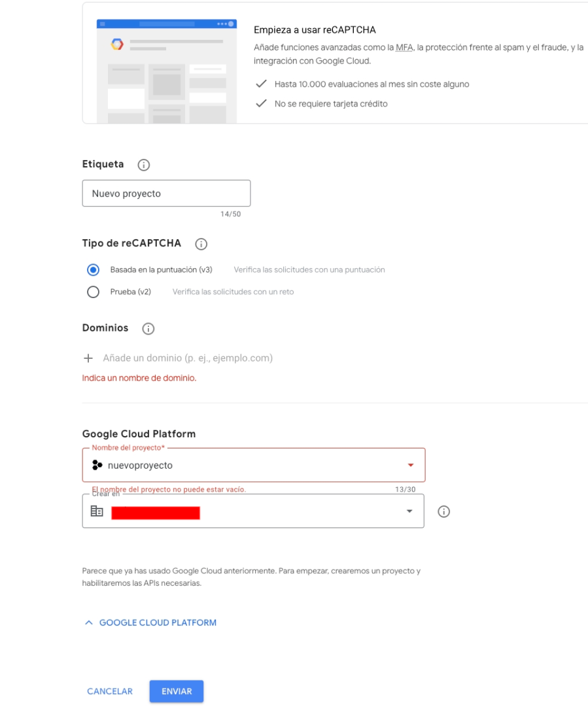588x706 pixels.
Task: Click the project icon before nuevoproyecto
Action: click(x=97, y=465)
